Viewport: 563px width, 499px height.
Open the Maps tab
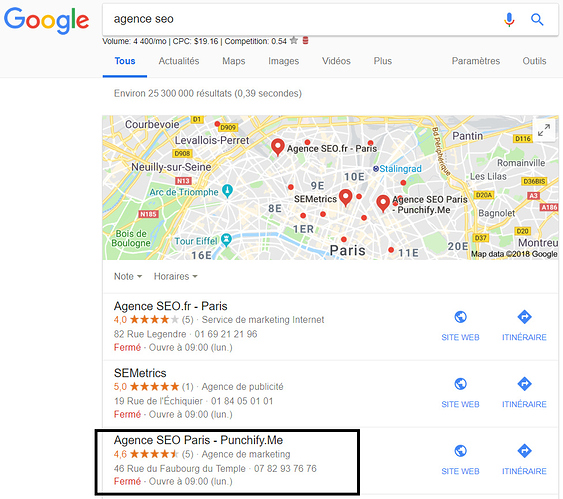click(234, 61)
